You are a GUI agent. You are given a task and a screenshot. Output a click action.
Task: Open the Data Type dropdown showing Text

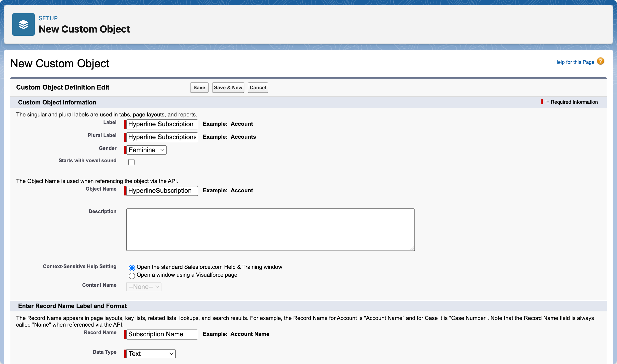tap(151, 354)
